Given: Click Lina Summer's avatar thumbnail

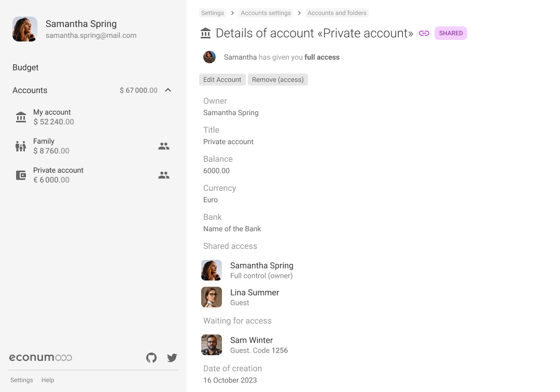Looking at the screenshot, I should pyautogui.click(x=212, y=297).
